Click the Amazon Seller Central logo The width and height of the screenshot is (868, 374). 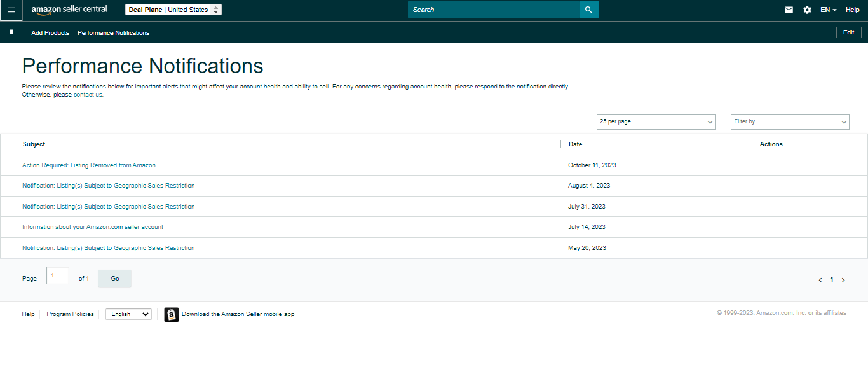(69, 10)
